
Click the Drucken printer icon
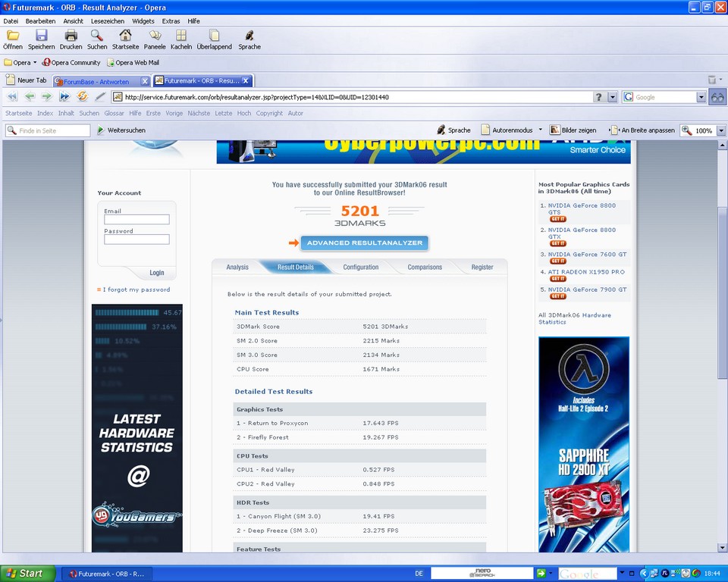71,36
